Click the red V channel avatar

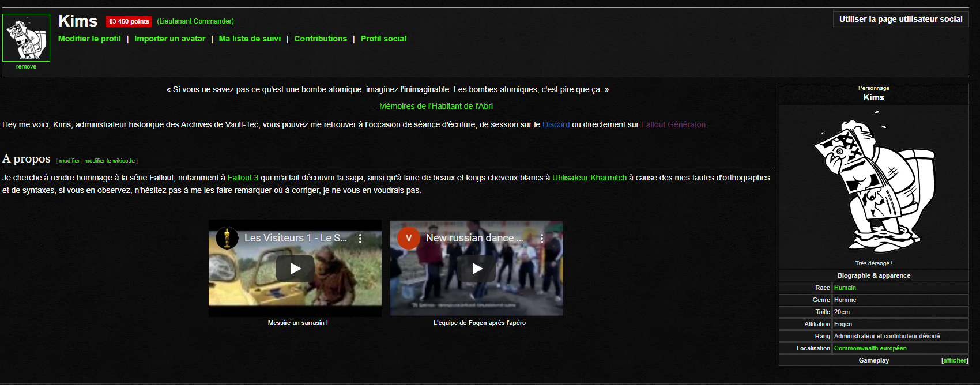point(408,238)
